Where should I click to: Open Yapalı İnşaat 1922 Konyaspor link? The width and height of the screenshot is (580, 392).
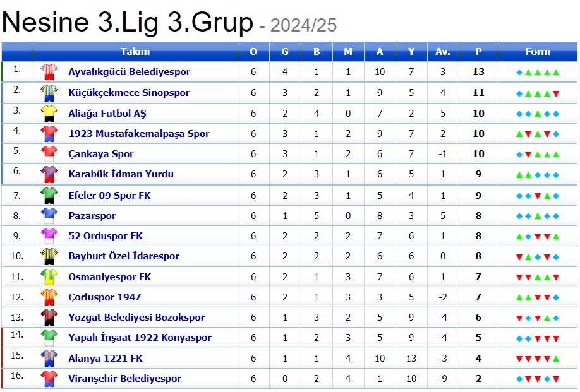pyautogui.click(x=140, y=338)
